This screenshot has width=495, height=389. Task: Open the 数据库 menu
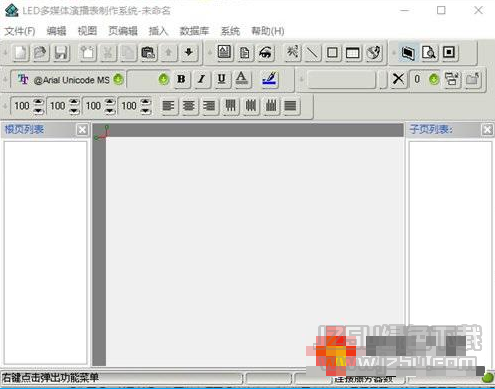194,31
